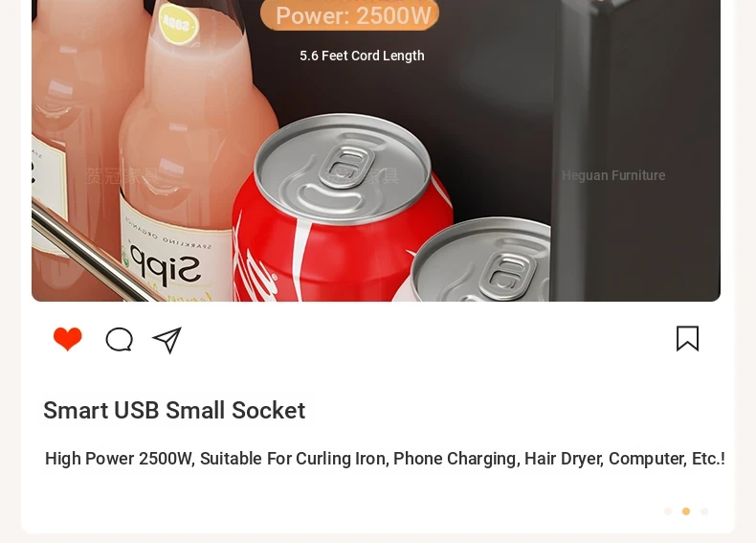Screen dimensions: 756x543
Task: Click the High Power 2500W description text
Action: coord(385,459)
